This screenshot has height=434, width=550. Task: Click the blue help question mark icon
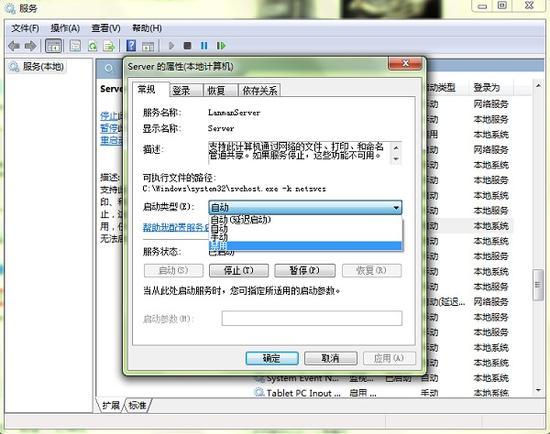point(131,46)
